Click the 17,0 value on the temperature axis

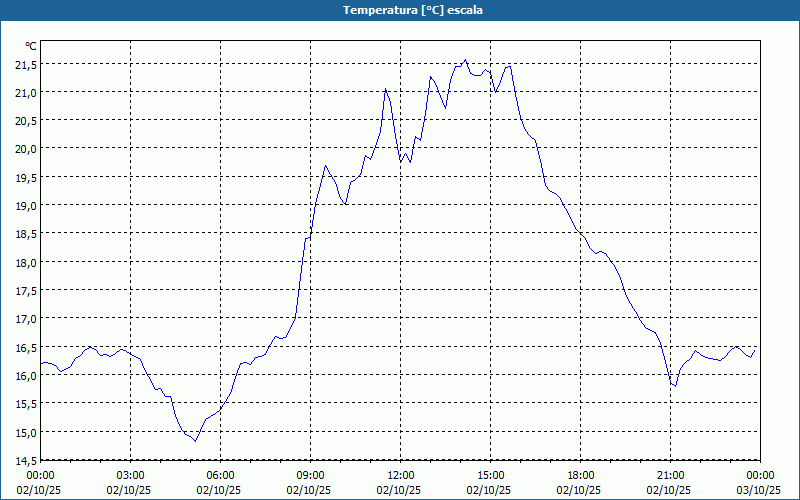click(25, 318)
